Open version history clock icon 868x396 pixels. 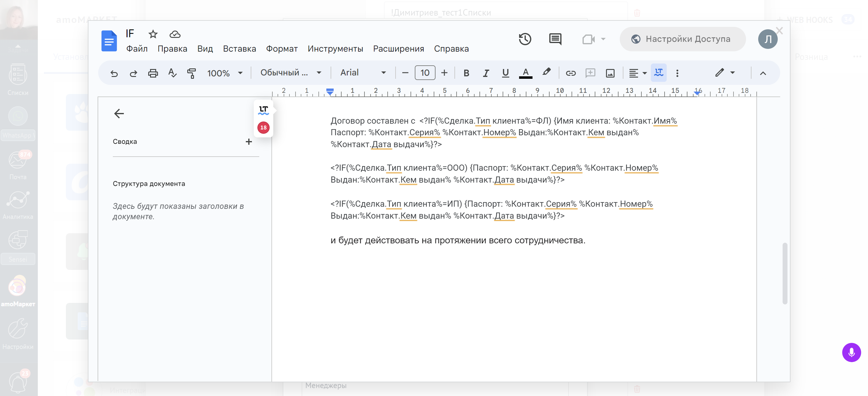525,39
